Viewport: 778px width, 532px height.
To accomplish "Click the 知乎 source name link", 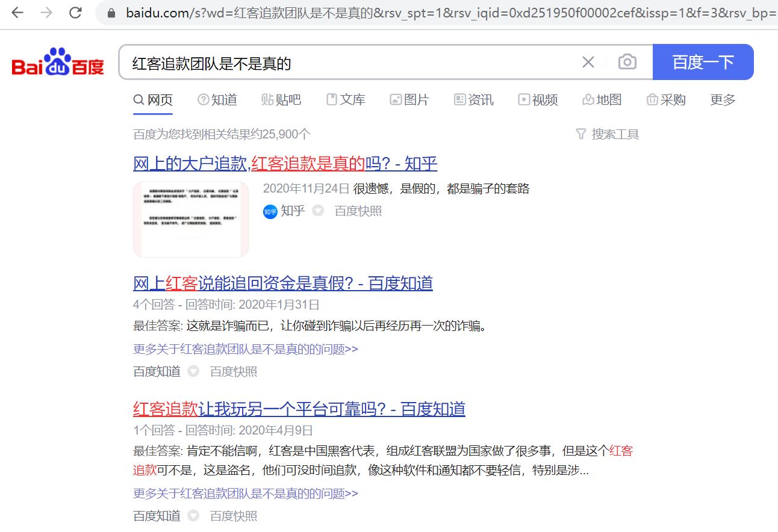I will click(x=293, y=211).
